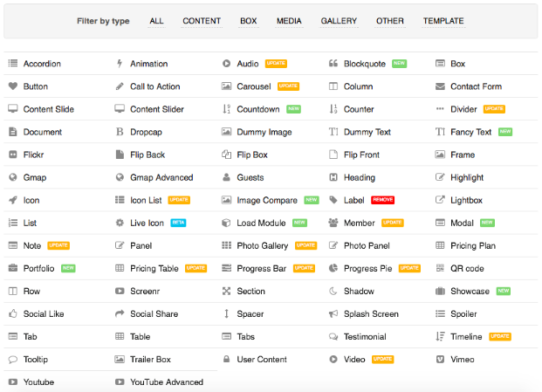Click the QR code icon
542x392 pixels.
[440, 268]
